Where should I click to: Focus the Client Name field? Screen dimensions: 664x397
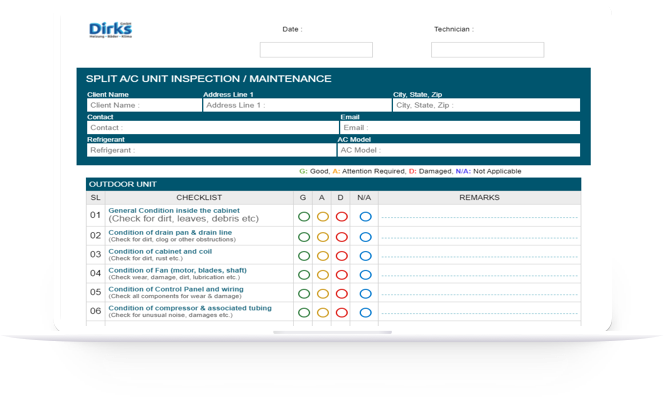pos(144,105)
